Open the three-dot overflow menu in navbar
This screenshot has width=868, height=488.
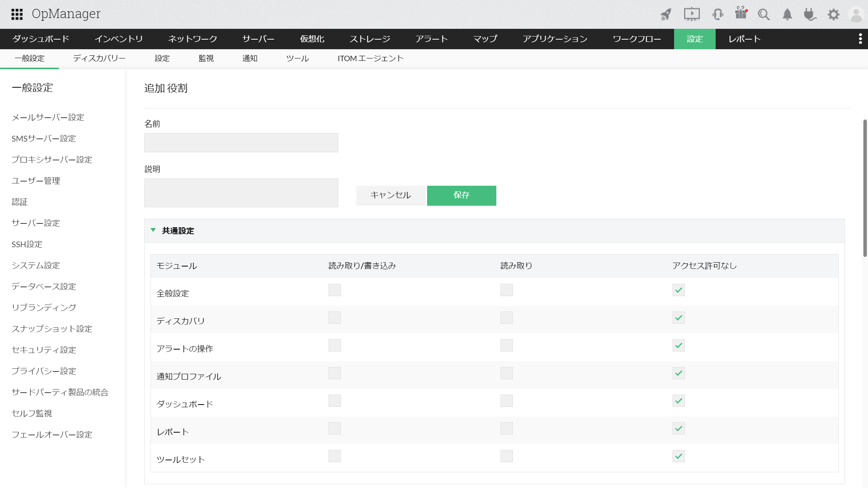point(860,39)
